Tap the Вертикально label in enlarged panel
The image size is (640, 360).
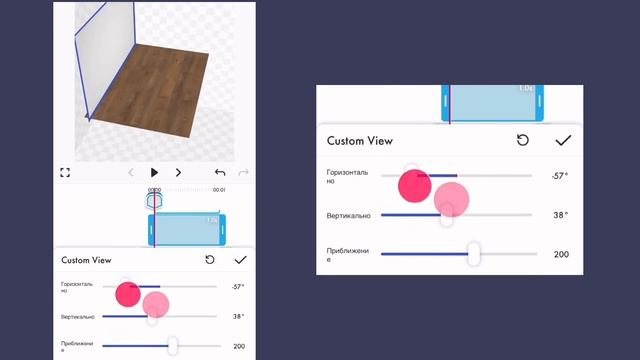pyautogui.click(x=349, y=216)
